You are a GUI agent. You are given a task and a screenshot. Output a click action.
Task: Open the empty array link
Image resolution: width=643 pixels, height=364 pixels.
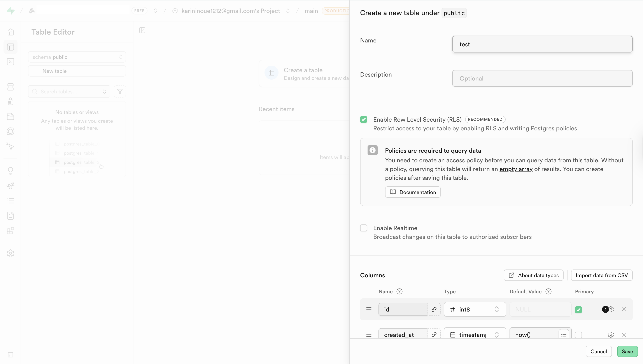(x=516, y=169)
